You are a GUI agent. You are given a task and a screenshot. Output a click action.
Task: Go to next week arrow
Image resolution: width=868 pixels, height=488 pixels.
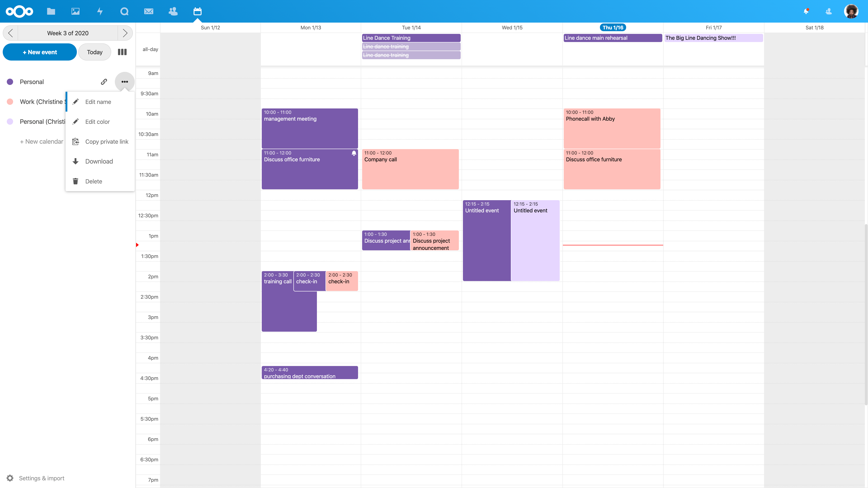click(x=125, y=33)
